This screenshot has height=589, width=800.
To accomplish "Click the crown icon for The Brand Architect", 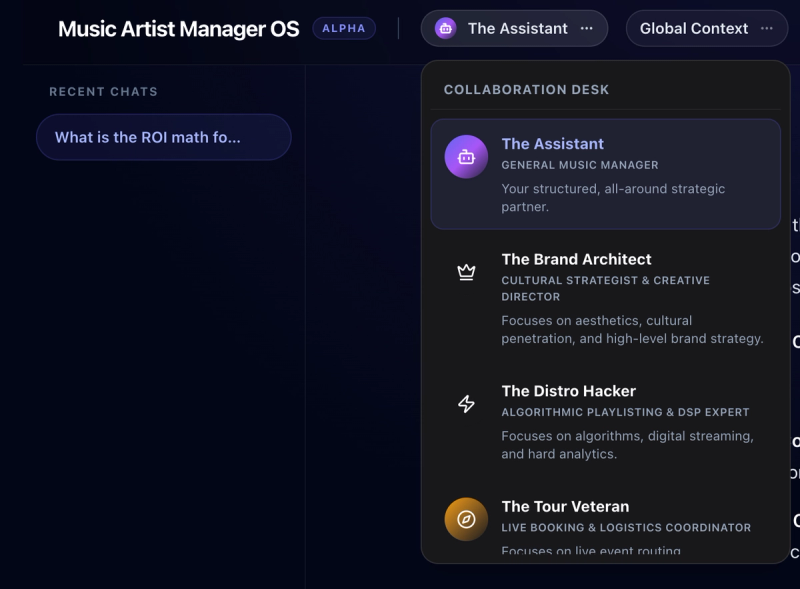I will pos(466,272).
